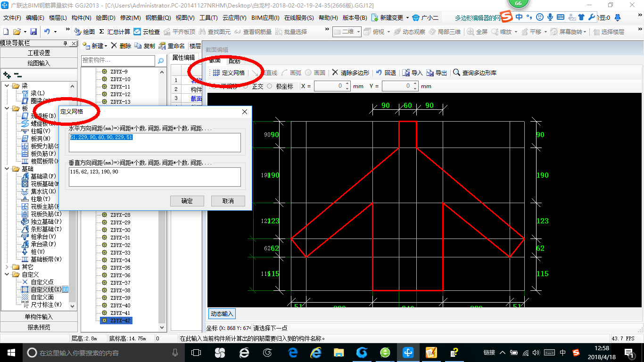
Task: Open dropdown arrow next to open-folder icon
Action: [25, 32]
